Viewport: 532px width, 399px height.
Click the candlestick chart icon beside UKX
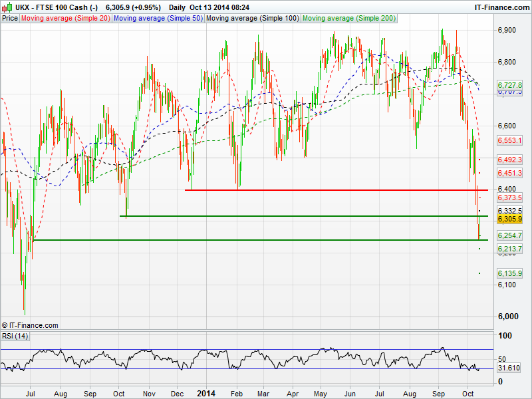6,7
